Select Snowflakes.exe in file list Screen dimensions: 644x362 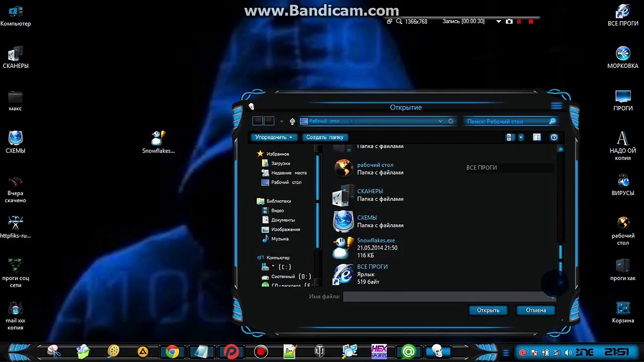tap(365, 248)
